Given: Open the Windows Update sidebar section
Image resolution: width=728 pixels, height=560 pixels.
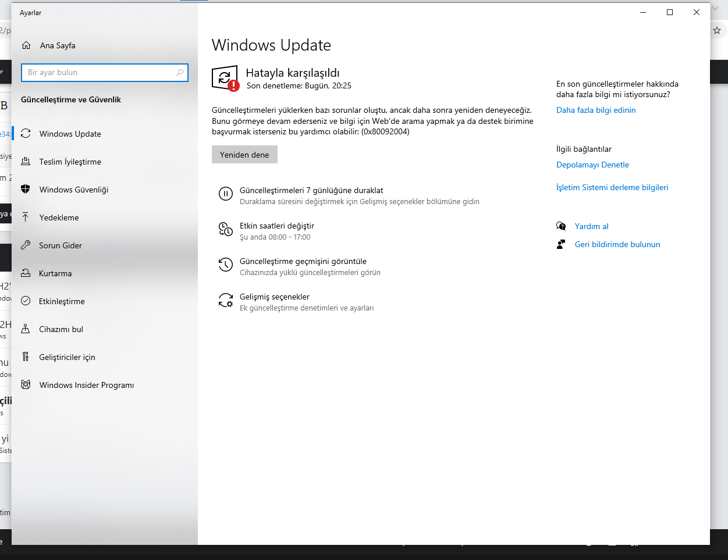Looking at the screenshot, I should point(105,134).
